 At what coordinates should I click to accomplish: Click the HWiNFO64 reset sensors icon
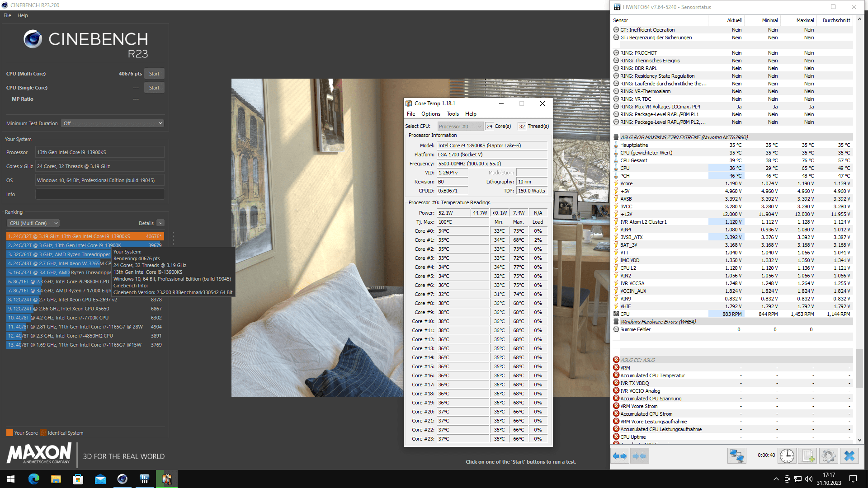coord(786,456)
